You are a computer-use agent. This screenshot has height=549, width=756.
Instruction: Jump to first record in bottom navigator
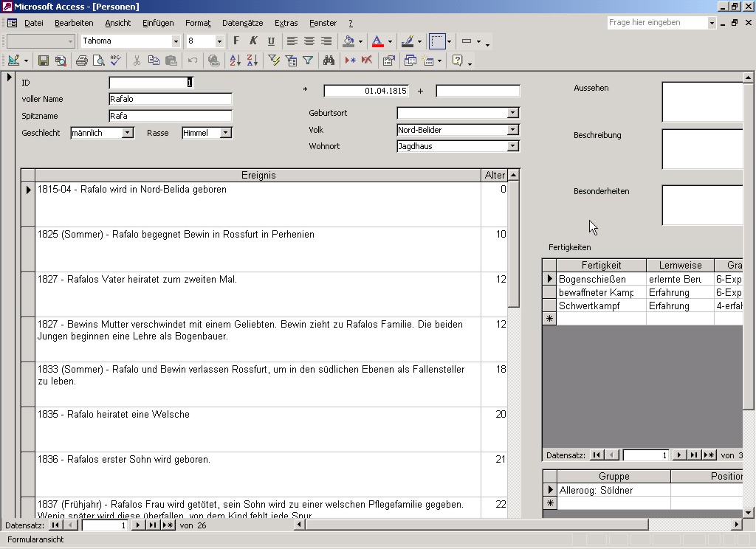tap(55, 525)
